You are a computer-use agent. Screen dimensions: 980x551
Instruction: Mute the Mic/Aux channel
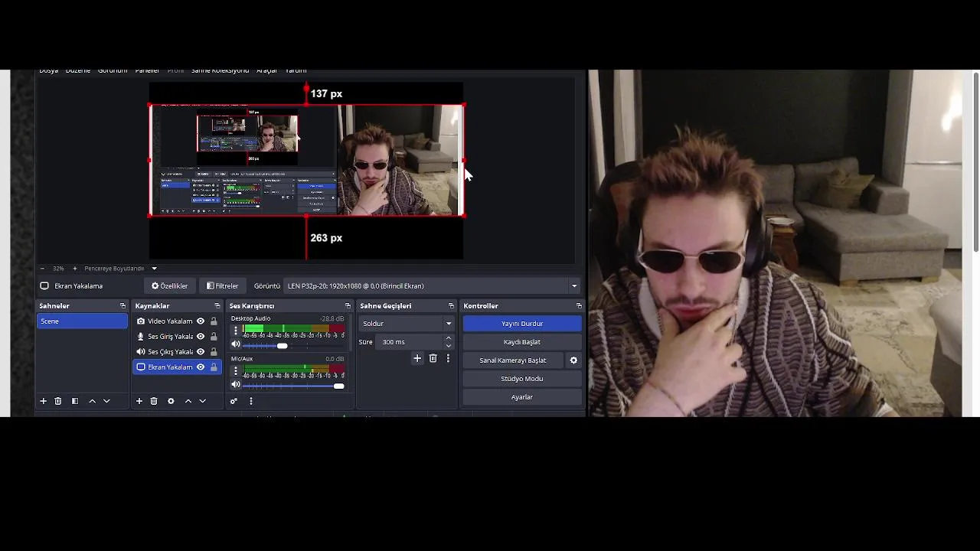coord(236,385)
